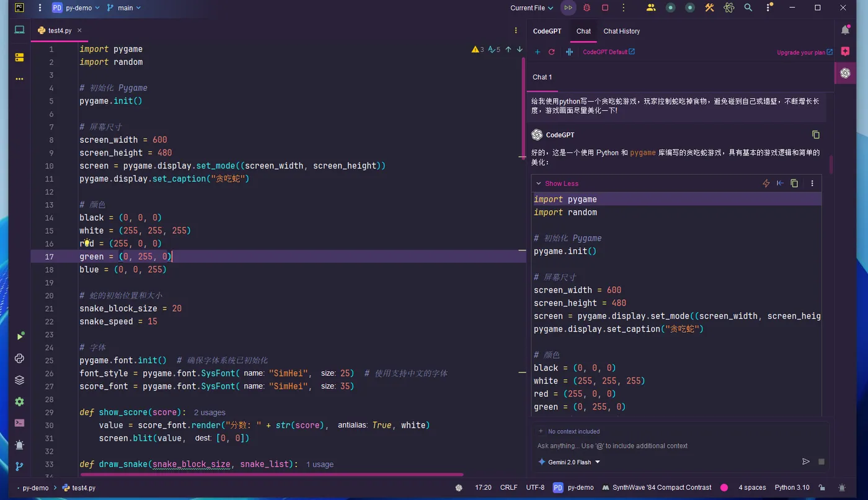Image resolution: width=868 pixels, height=500 pixels.
Task: Open IDE settings and updates menu
Action: (x=769, y=8)
